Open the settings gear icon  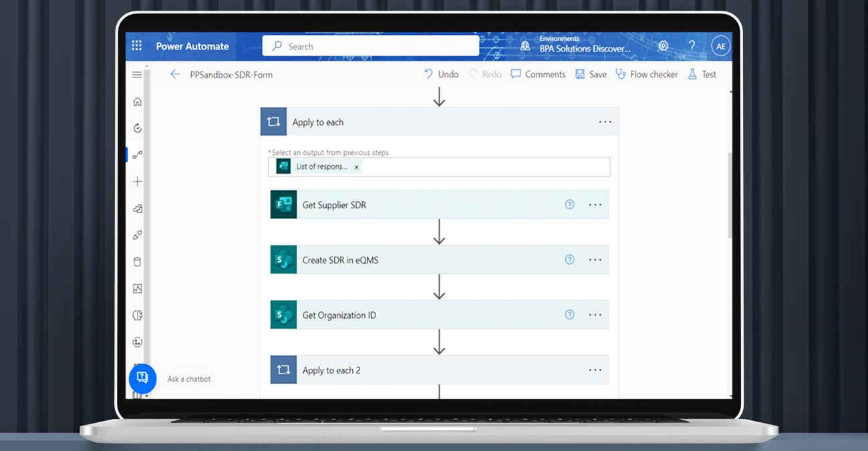click(x=663, y=46)
